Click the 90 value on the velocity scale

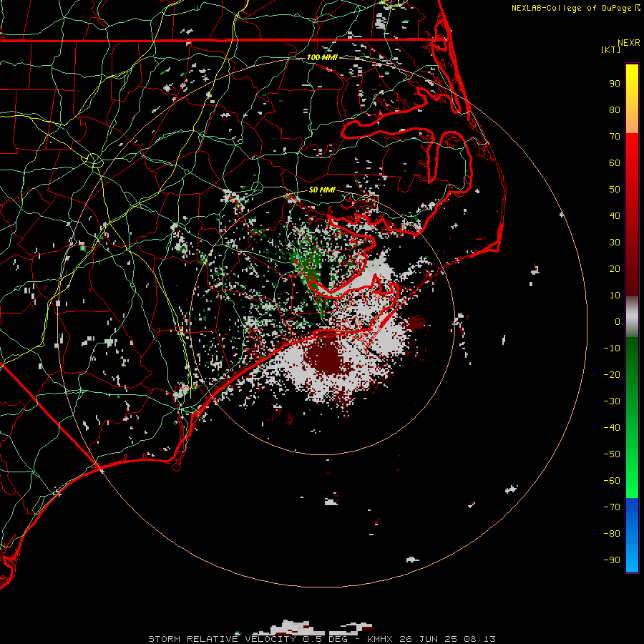click(x=615, y=84)
